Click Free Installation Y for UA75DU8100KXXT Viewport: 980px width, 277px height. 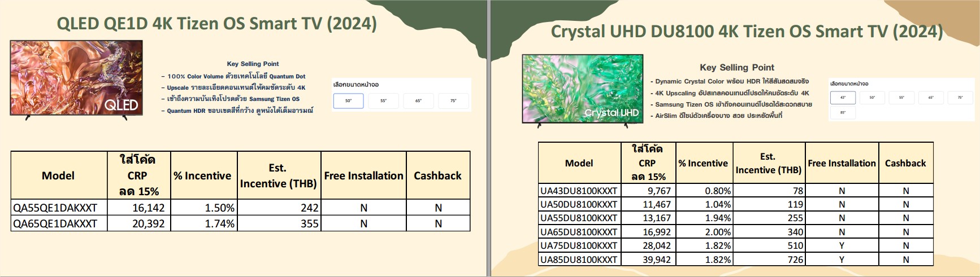coord(842,245)
